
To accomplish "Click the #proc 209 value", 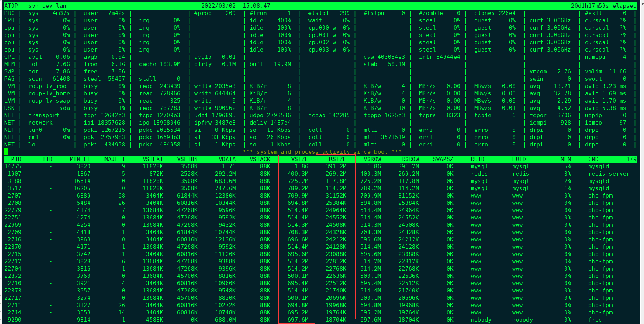I will coord(215,13).
